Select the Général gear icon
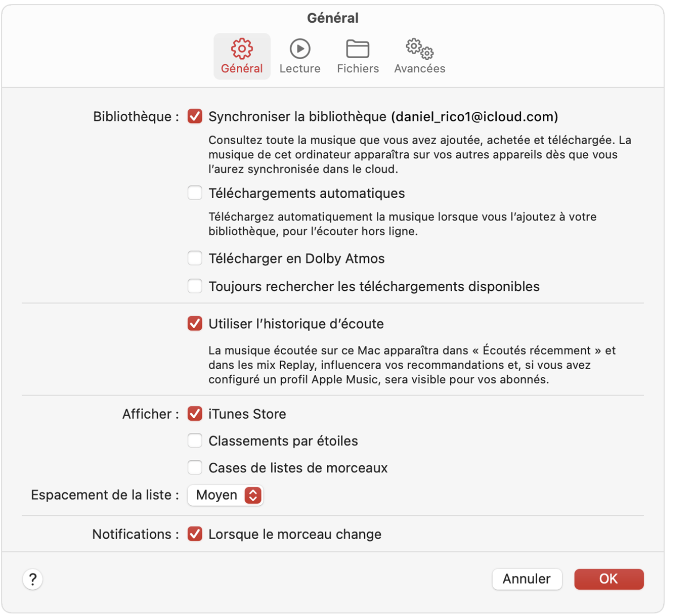This screenshot has height=616, width=694. click(x=242, y=49)
